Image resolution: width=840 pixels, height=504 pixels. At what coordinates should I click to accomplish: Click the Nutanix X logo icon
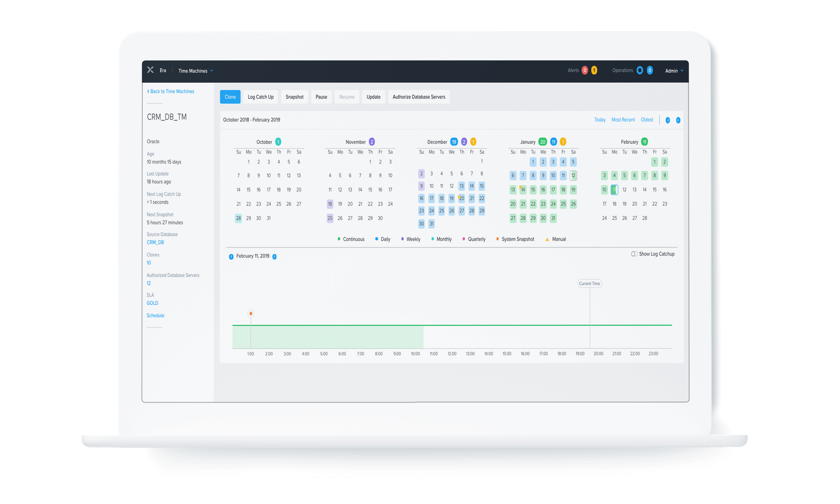click(150, 70)
